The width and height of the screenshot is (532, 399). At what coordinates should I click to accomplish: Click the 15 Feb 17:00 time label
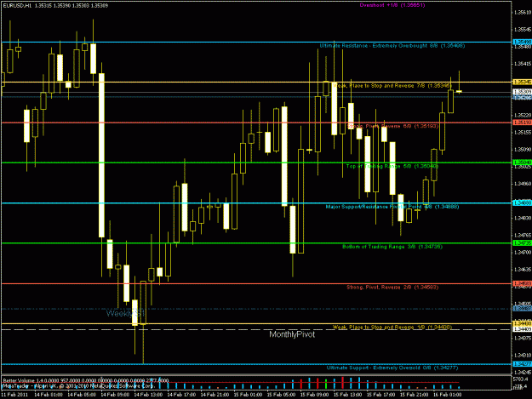pos(381,395)
